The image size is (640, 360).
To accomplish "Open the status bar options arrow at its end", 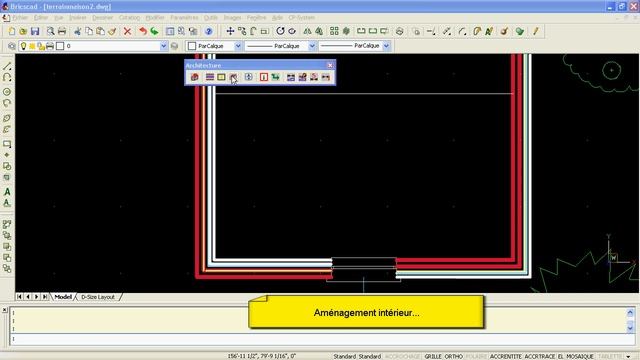I will coord(628,357).
